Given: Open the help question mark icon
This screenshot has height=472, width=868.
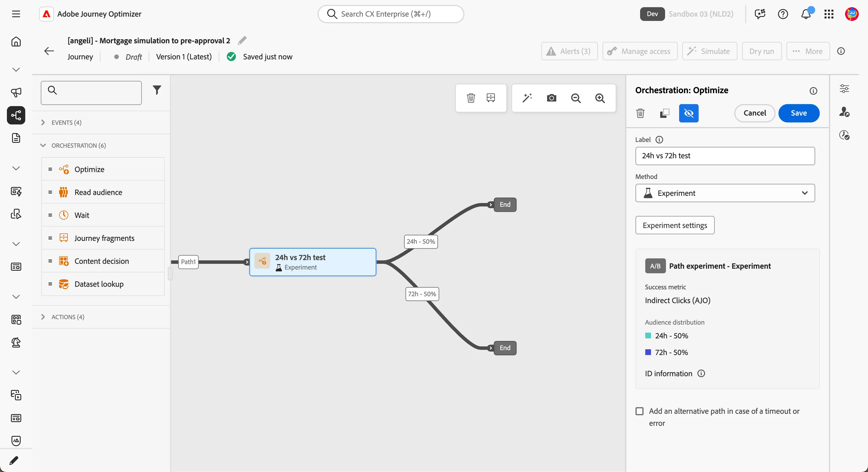Looking at the screenshot, I should click(783, 14).
